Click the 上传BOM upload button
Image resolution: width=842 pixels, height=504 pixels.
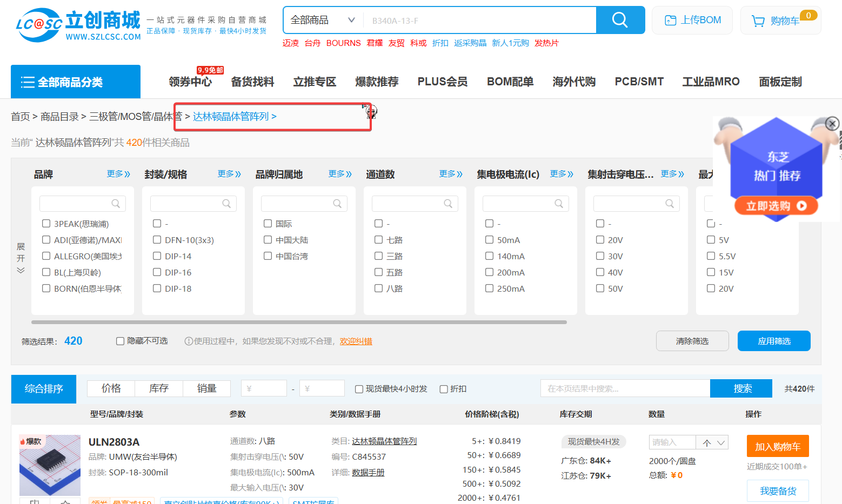[x=692, y=20]
